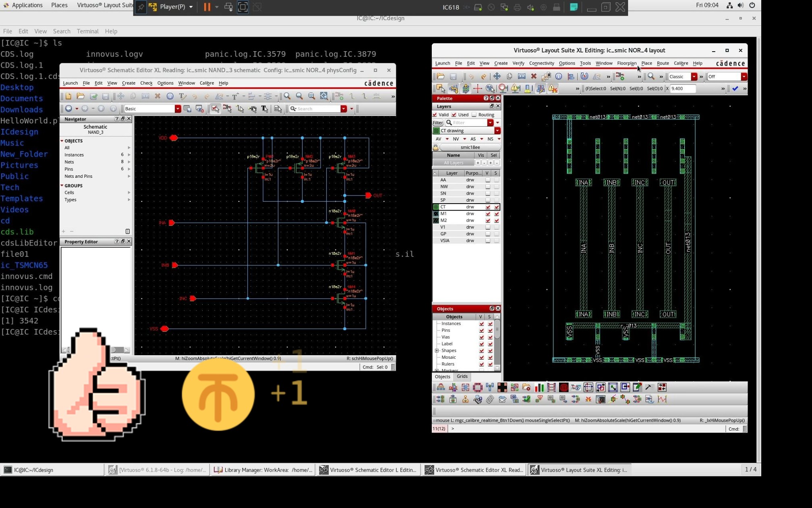Viewport: 812px width, 508px height.
Task: Click the red Delete X icon in Layout toolbar
Action: click(x=534, y=77)
